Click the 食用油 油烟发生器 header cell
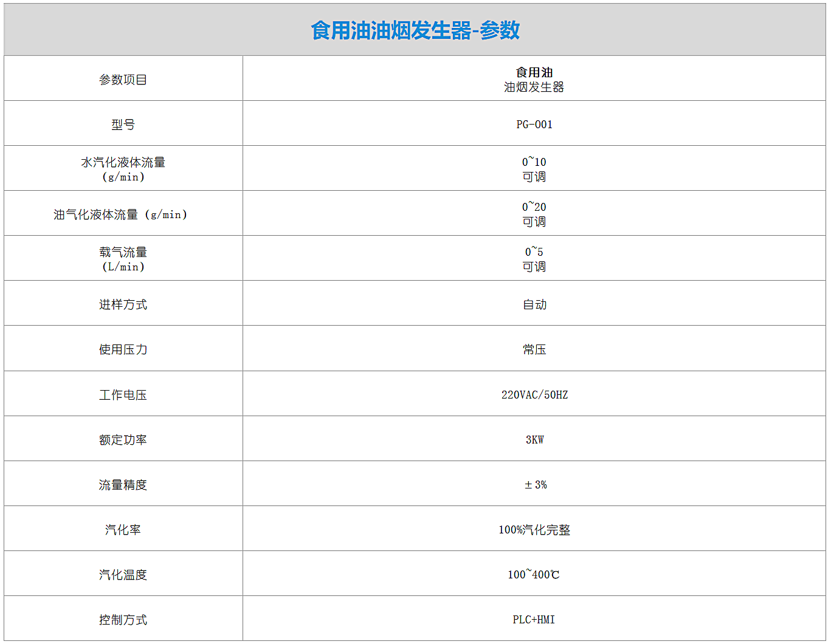Image resolution: width=831 pixels, height=644 pixels. pos(534,80)
